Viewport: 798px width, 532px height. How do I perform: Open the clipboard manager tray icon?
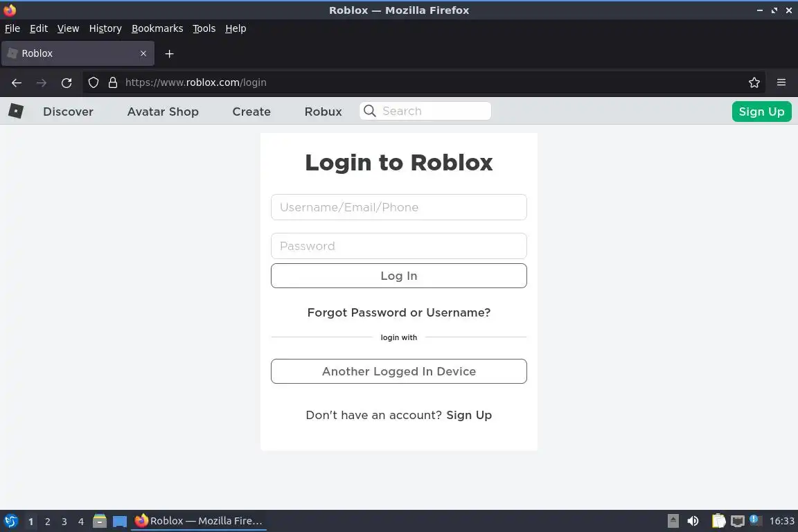pyautogui.click(x=718, y=521)
